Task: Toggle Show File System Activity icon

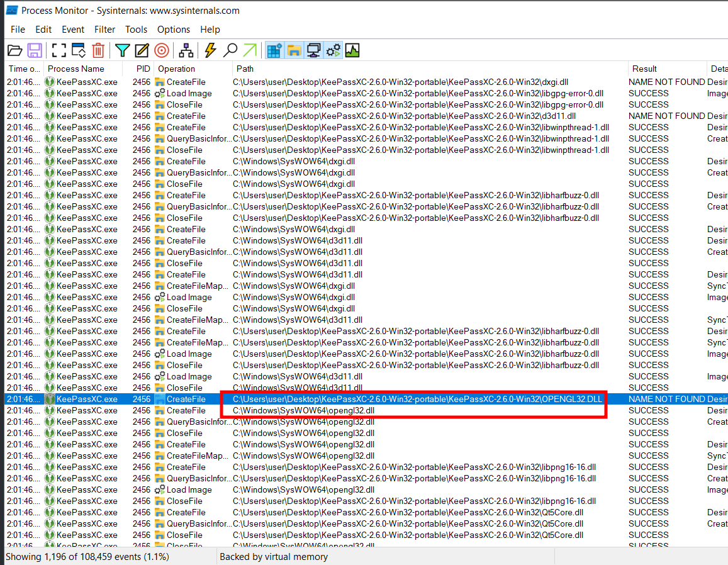Action: tap(293, 50)
